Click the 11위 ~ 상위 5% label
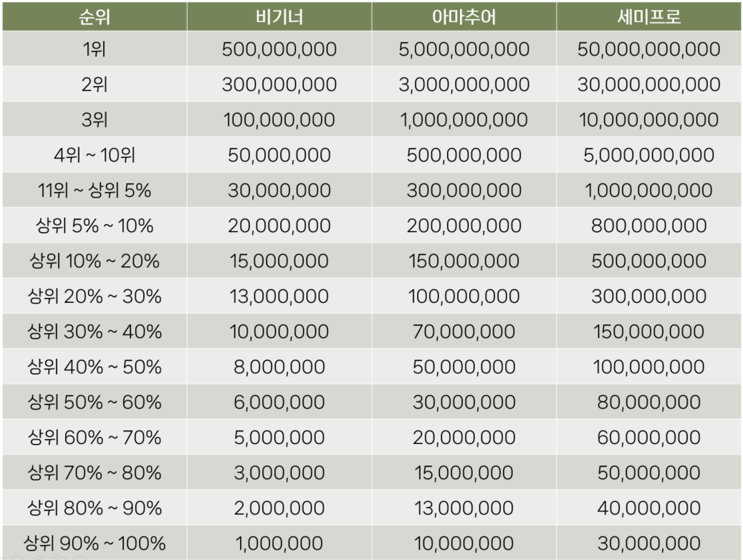The width and height of the screenshot is (743, 560). tap(95, 190)
